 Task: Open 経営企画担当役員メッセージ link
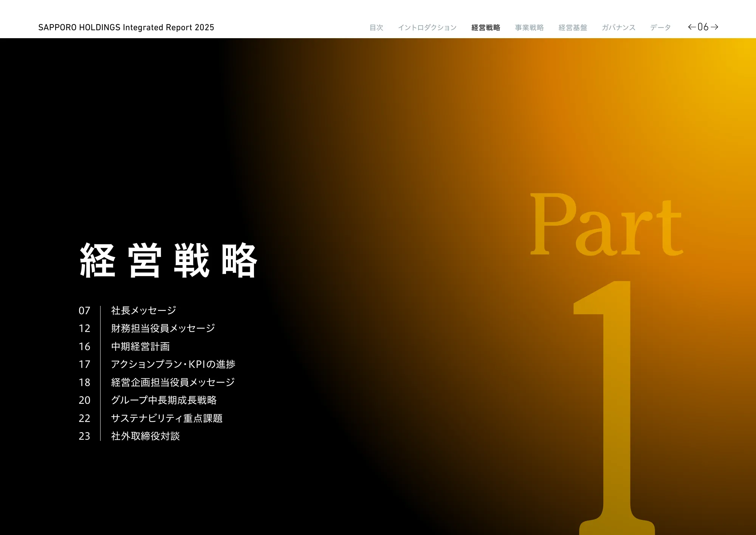tap(173, 382)
